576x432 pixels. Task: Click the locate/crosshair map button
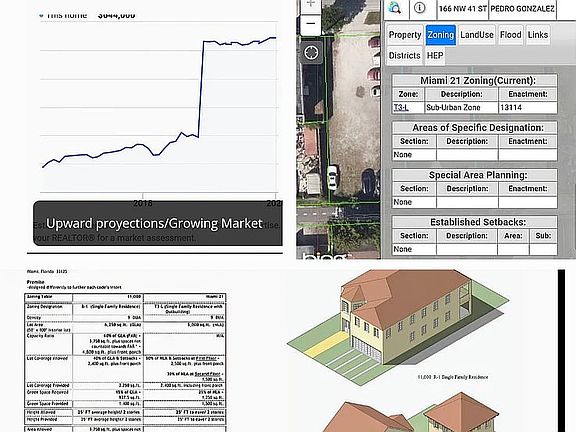tap(312, 53)
